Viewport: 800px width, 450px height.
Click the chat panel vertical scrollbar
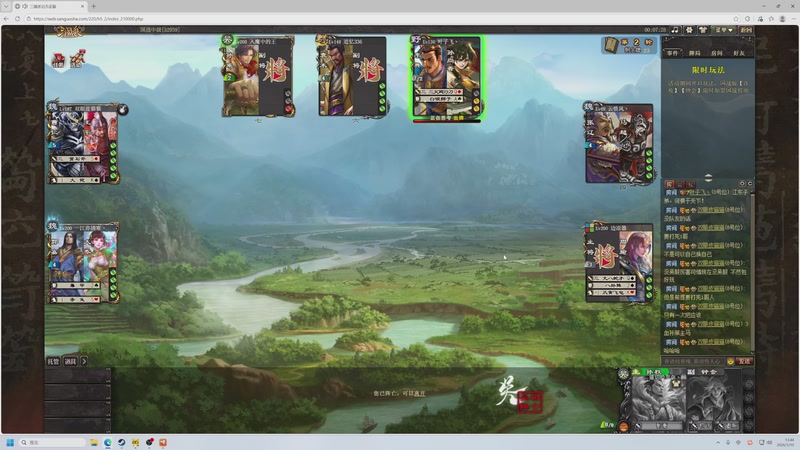pos(751,270)
